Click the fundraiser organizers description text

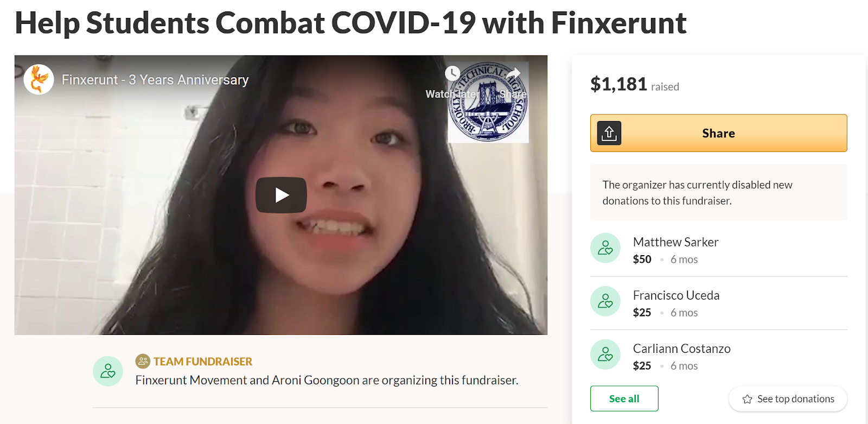[x=327, y=380]
